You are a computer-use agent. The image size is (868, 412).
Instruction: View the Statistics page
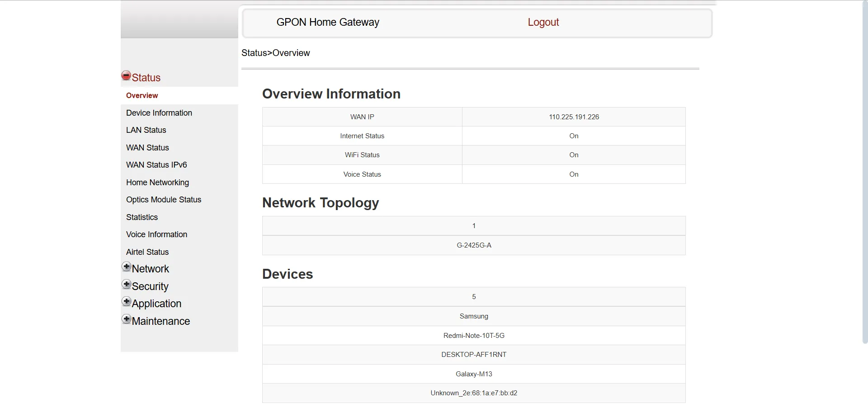142,217
